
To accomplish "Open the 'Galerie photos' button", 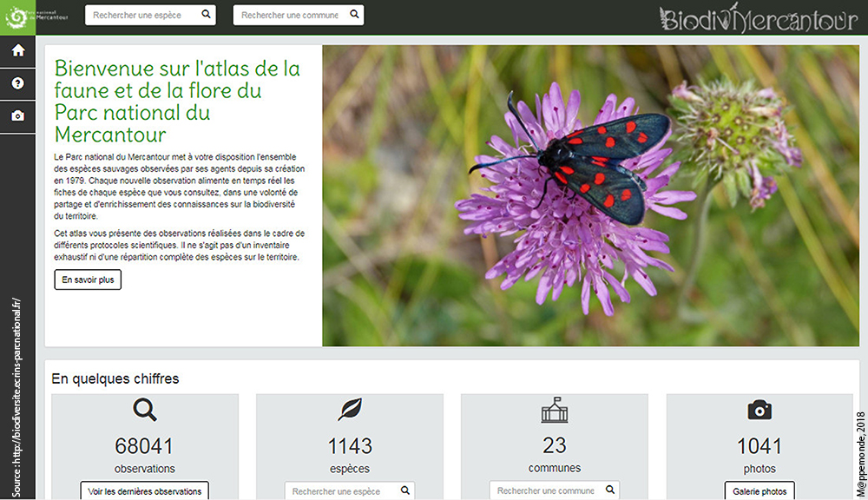I will click(759, 491).
